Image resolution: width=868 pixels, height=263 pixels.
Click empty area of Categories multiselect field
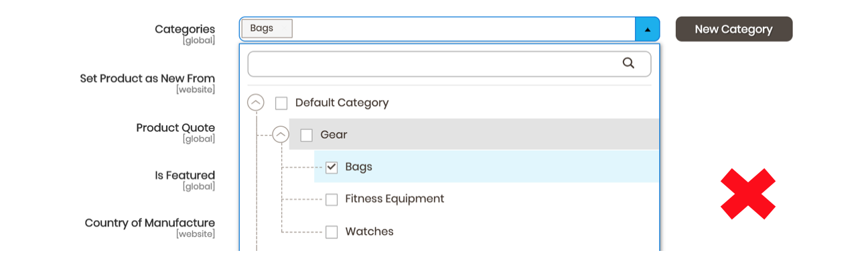pos(462,30)
